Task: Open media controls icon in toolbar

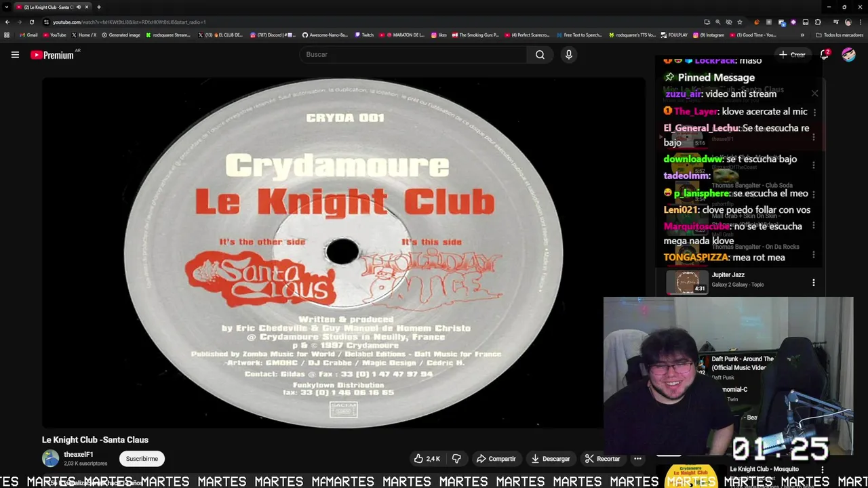Action: pos(836,22)
